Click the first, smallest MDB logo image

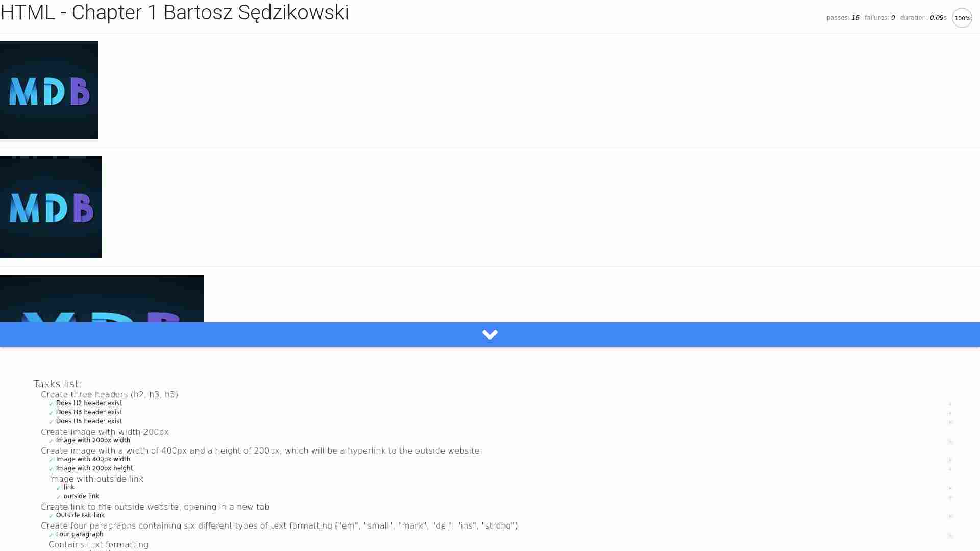(49, 90)
